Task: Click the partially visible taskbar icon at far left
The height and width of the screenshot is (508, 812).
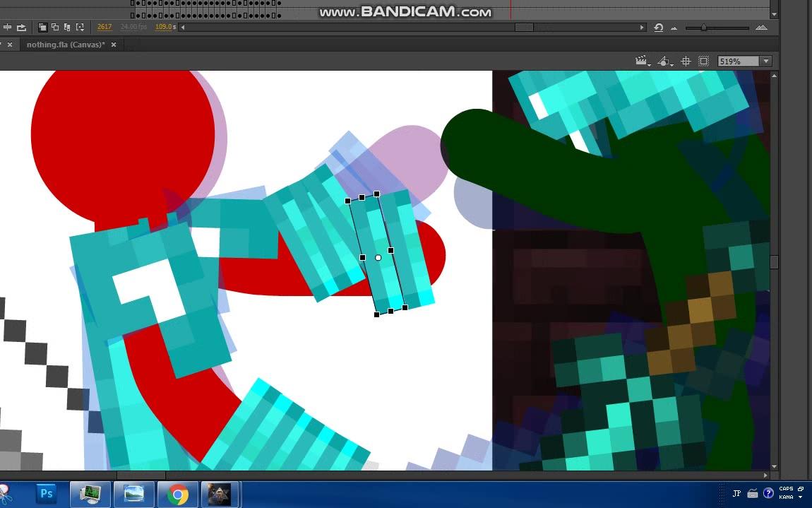Action: (5, 494)
